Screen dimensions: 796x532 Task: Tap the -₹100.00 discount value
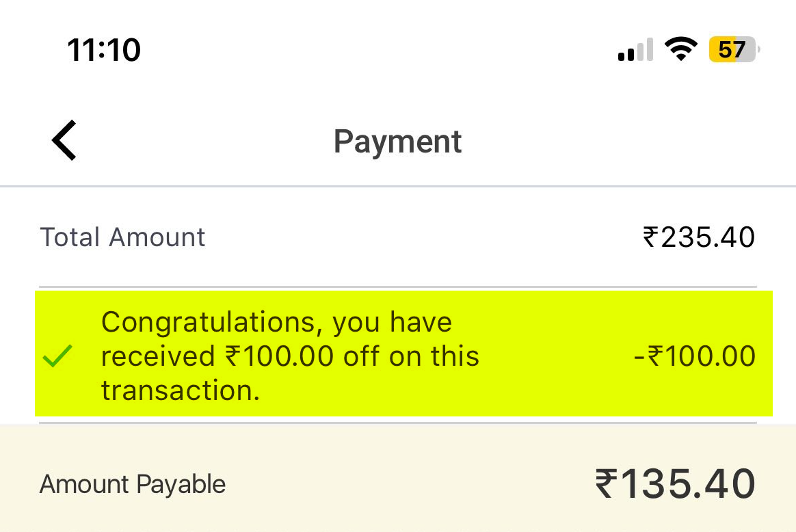click(x=695, y=356)
